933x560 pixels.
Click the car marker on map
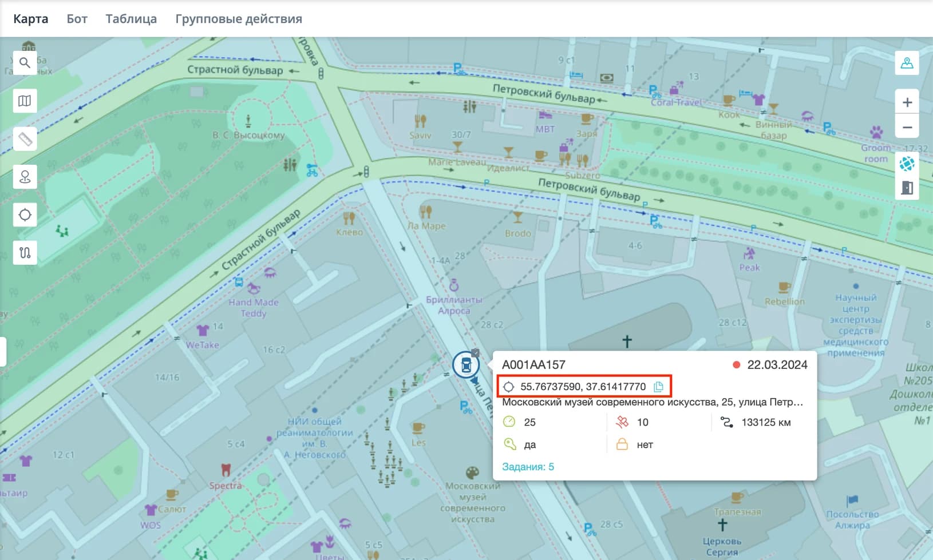pyautogui.click(x=465, y=365)
